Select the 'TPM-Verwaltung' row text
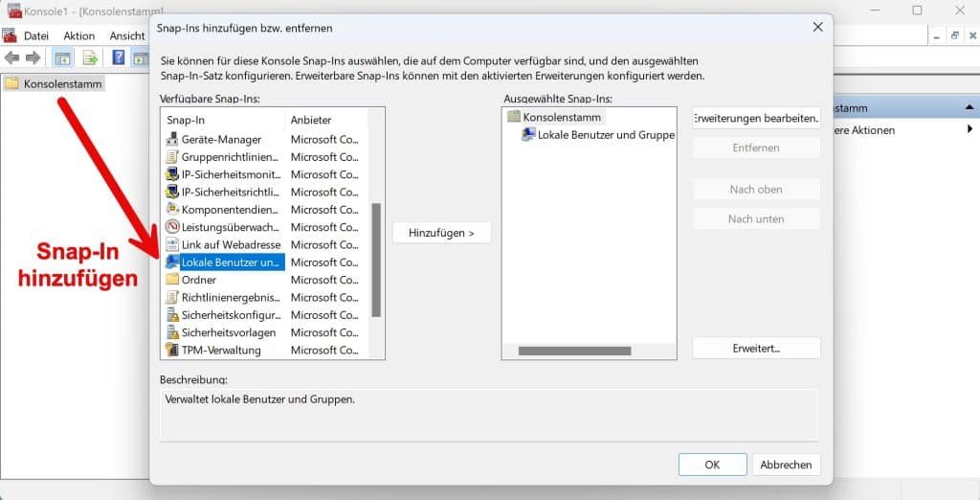Screen dimensions: 980x500 221,350
